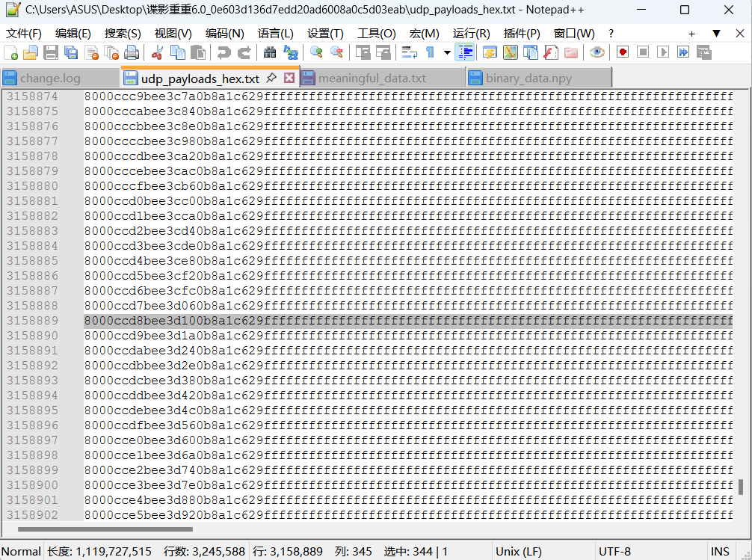Screen dimensions: 752x560
Task: Click the Print icon in toolbar
Action: [132, 52]
